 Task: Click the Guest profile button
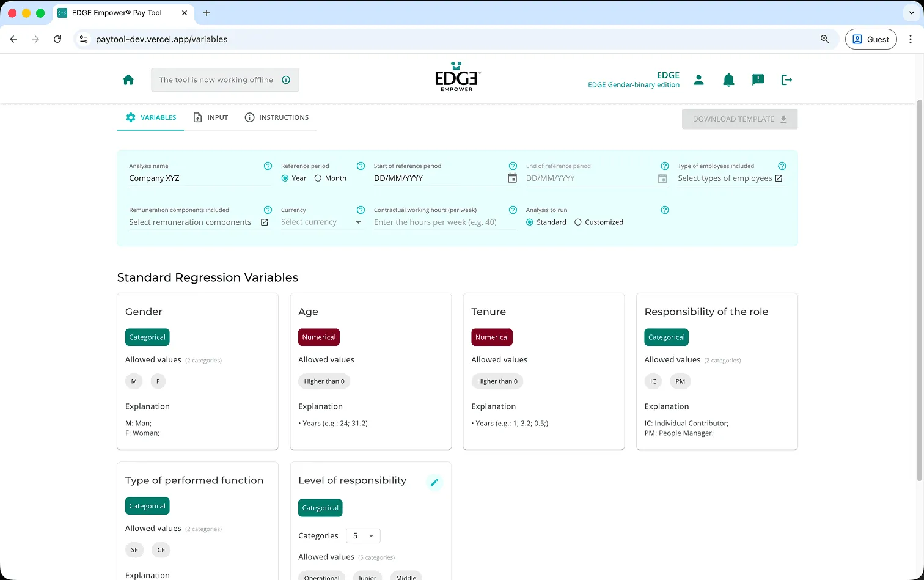[x=871, y=39]
